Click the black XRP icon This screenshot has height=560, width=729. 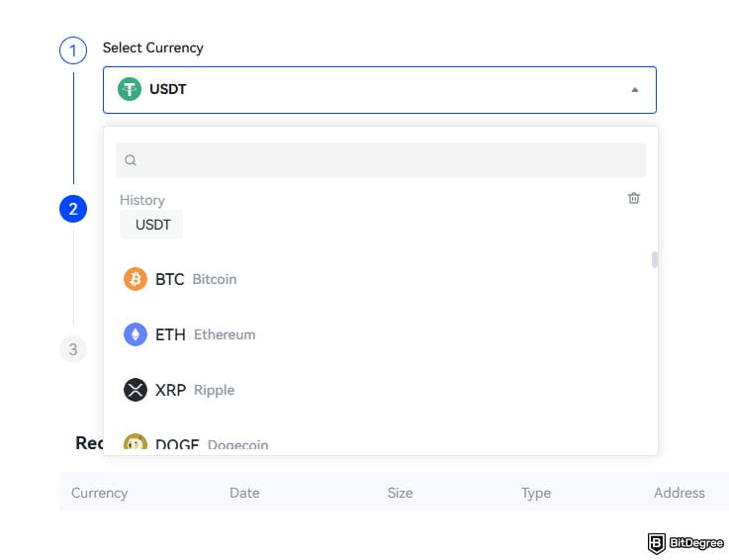tap(136, 390)
